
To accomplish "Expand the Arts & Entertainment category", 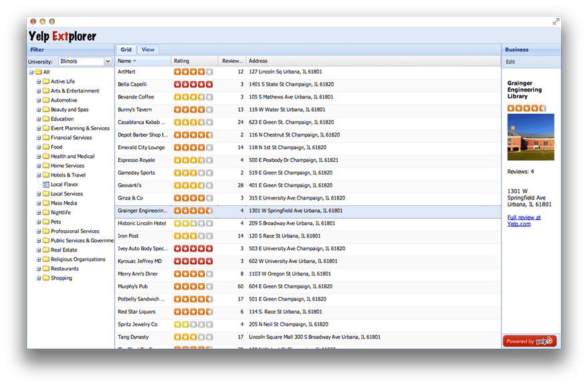I will tap(39, 91).
